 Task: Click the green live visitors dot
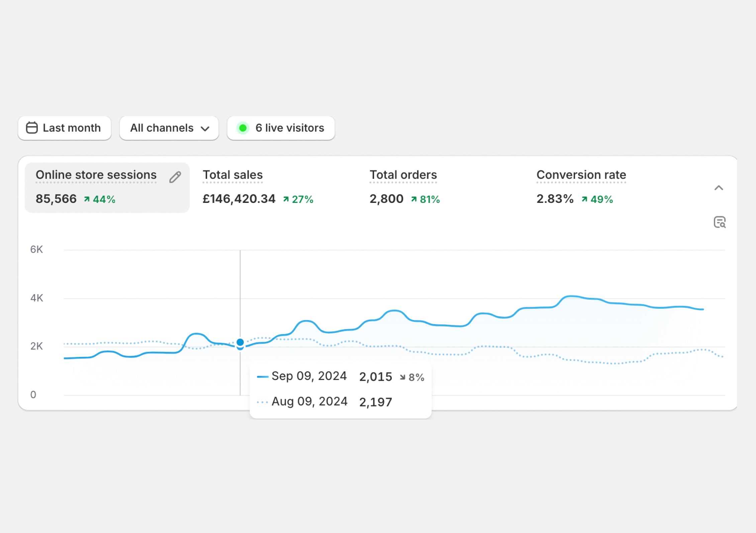click(243, 128)
